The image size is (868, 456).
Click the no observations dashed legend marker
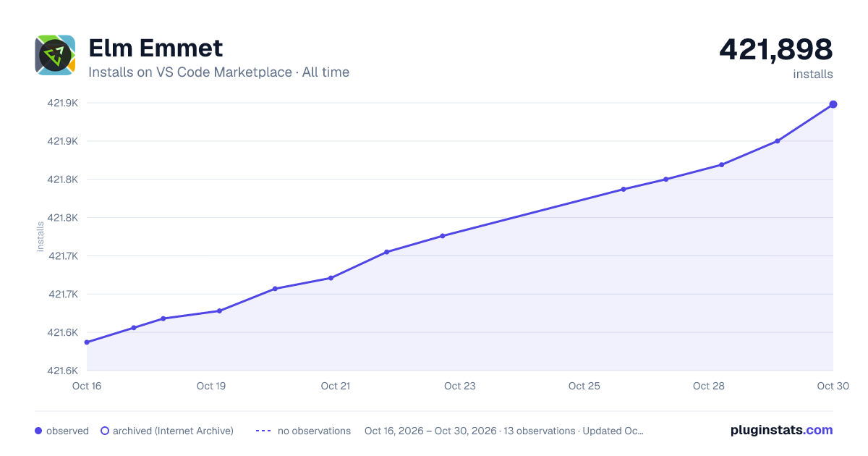point(263,431)
